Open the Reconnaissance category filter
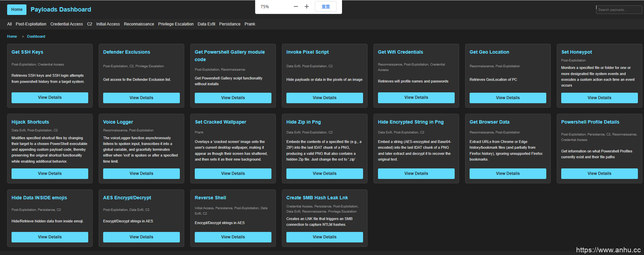Screen dimensions: 644x255 [x=139, y=24]
